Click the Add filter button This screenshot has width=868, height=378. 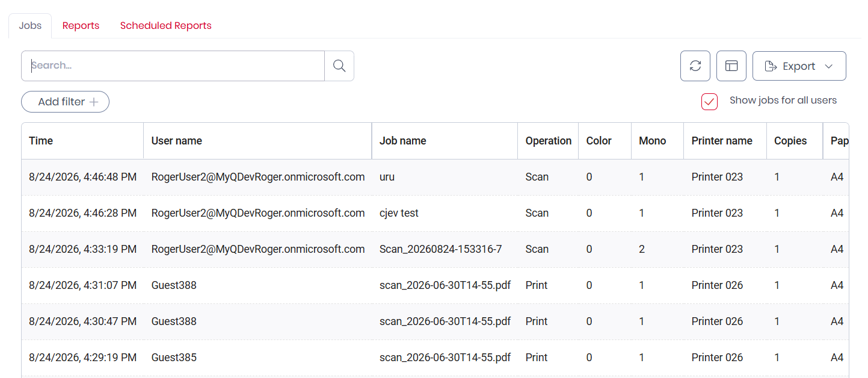click(65, 102)
